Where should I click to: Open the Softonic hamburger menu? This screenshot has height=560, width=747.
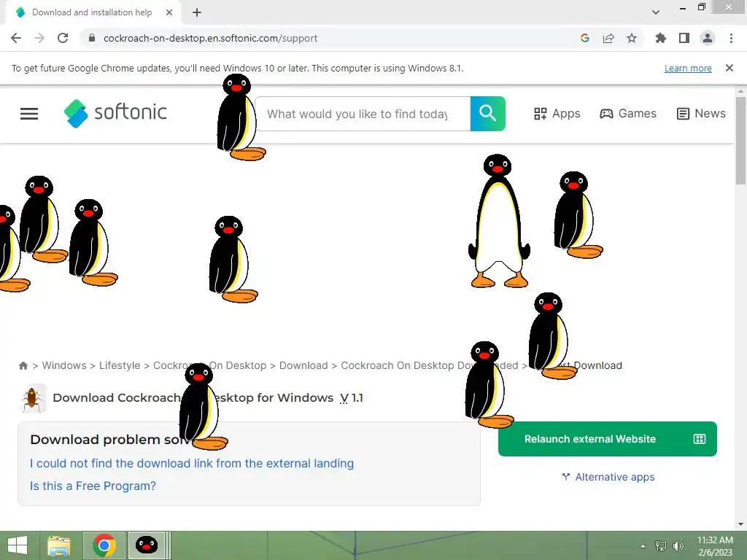[x=29, y=113]
